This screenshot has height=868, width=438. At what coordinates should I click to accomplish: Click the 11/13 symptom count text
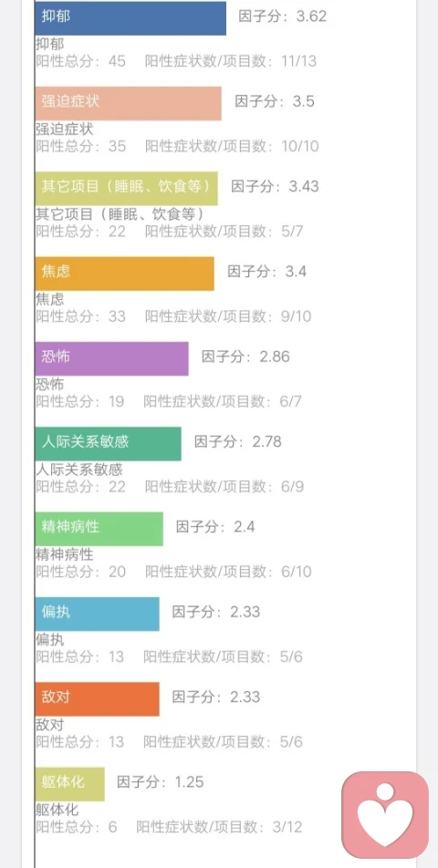pyautogui.click(x=298, y=61)
